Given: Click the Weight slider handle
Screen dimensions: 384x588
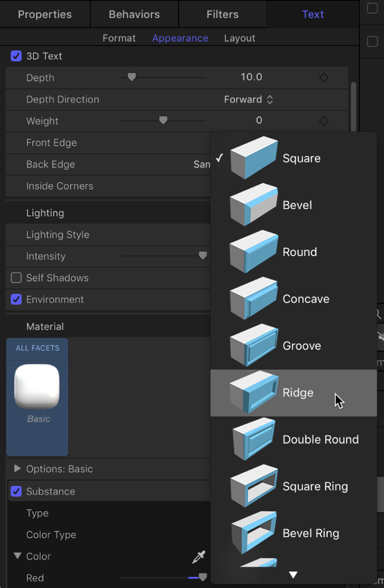Looking at the screenshot, I should (163, 120).
